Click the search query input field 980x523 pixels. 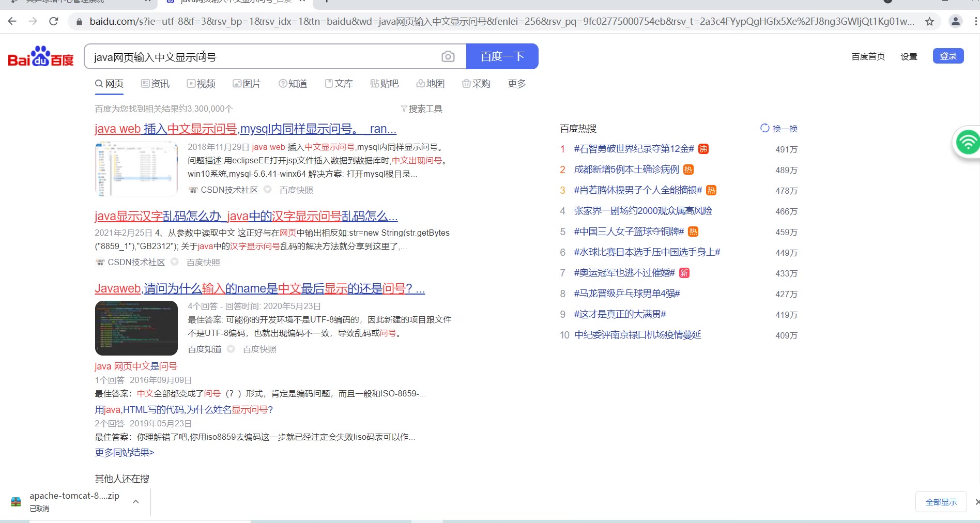(x=264, y=57)
